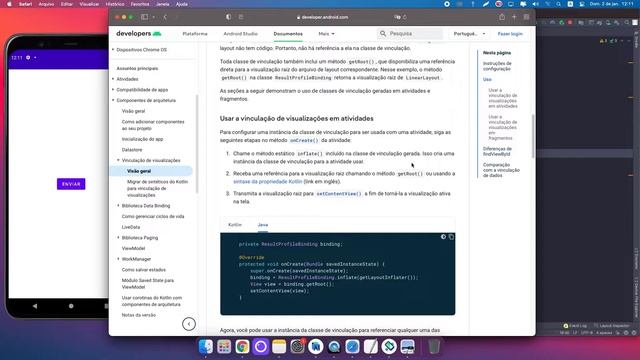
Task: Open Notas da versão in sidebar
Action: coord(138,315)
